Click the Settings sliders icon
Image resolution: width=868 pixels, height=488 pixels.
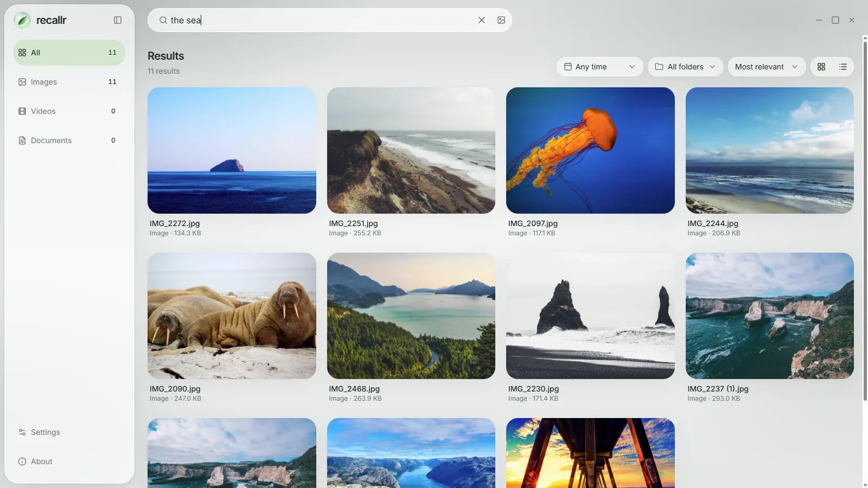[x=22, y=432]
